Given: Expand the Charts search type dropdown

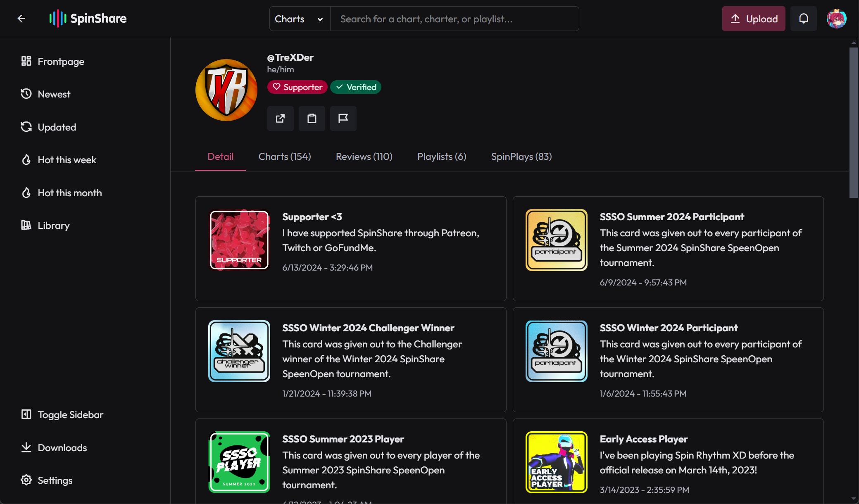Looking at the screenshot, I should tap(300, 19).
